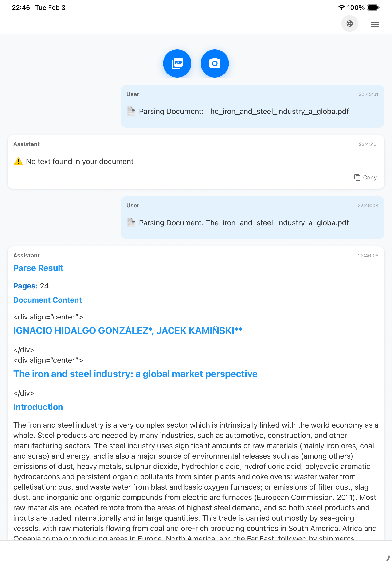Click the iron and steel industry title
This screenshot has width=392, height=561.
pyautogui.click(x=135, y=374)
